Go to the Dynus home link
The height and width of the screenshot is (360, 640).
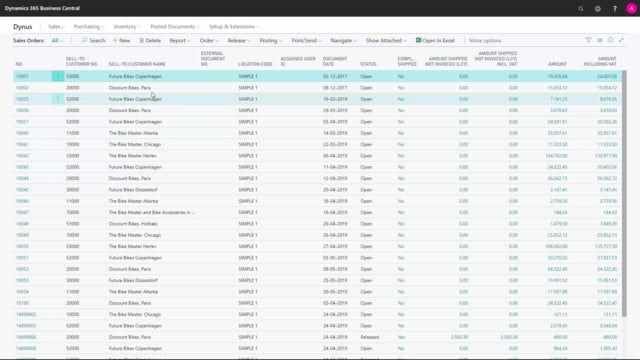pos(22,27)
